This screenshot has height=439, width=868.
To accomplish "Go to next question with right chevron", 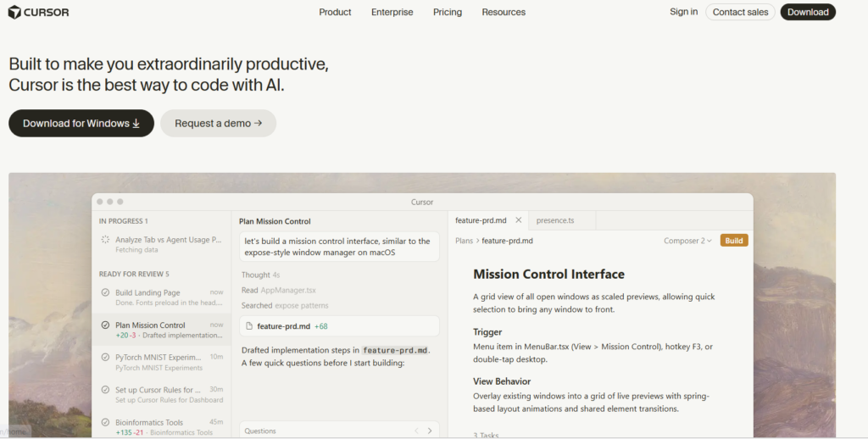I will tap(430, 431).
